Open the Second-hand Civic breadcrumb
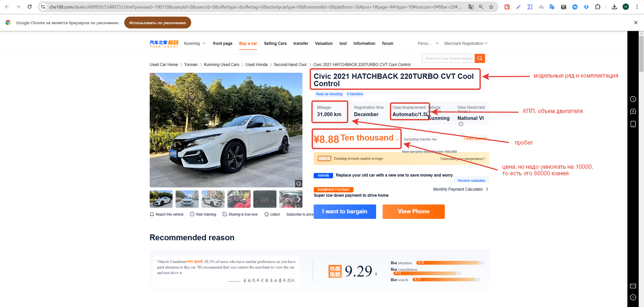Image resolution: width=644 pixels, height=307 pixels. pos(290,65)
